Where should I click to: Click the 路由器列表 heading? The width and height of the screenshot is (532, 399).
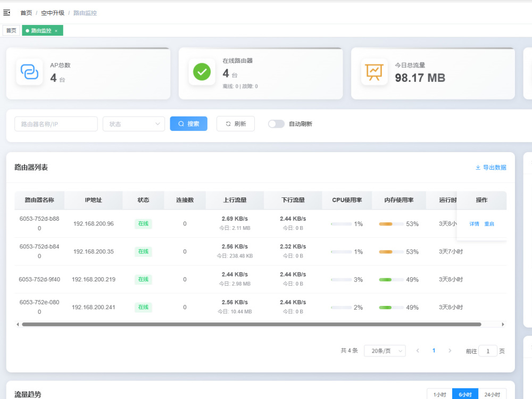(31, 167)
